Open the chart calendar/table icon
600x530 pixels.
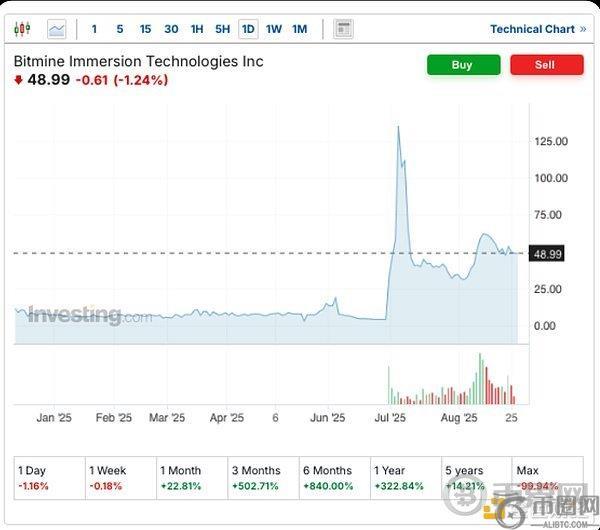click(343, 29)
